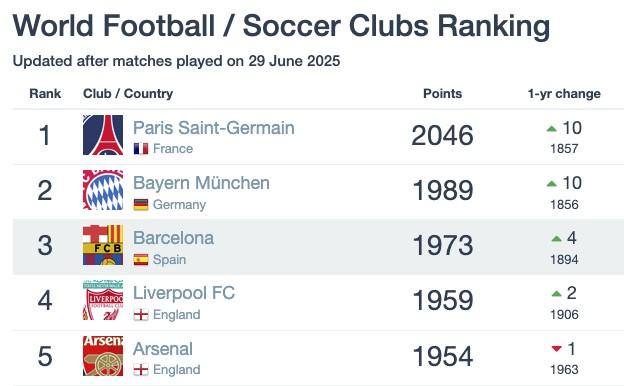Click the Bayern München club crest
This screenshot has width=624, height=386.
pyautogui.click(x=103, y=190)
